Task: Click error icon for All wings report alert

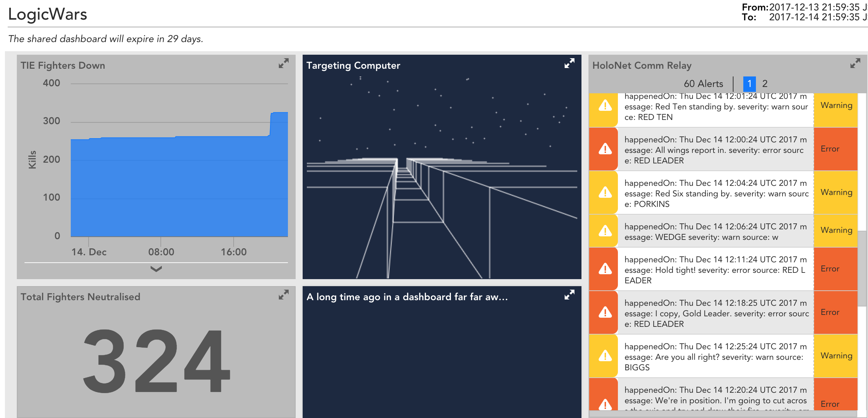Action: (605, 149)
